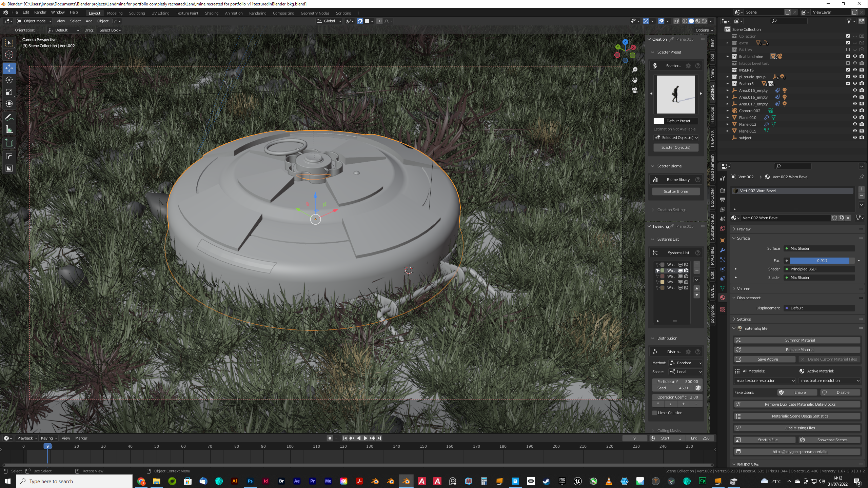868x488 pixels.
Task: Expand the Volume properties section
Action: 744,288
